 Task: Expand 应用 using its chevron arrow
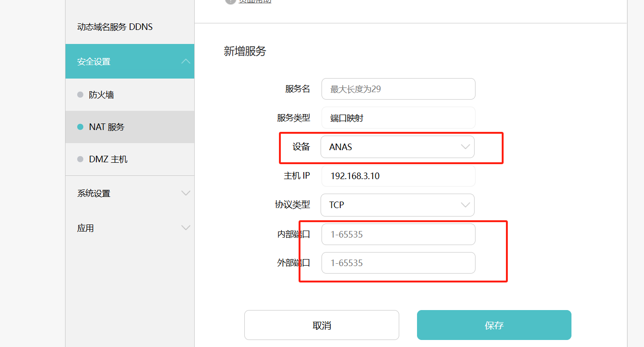[x=186, y=228]
